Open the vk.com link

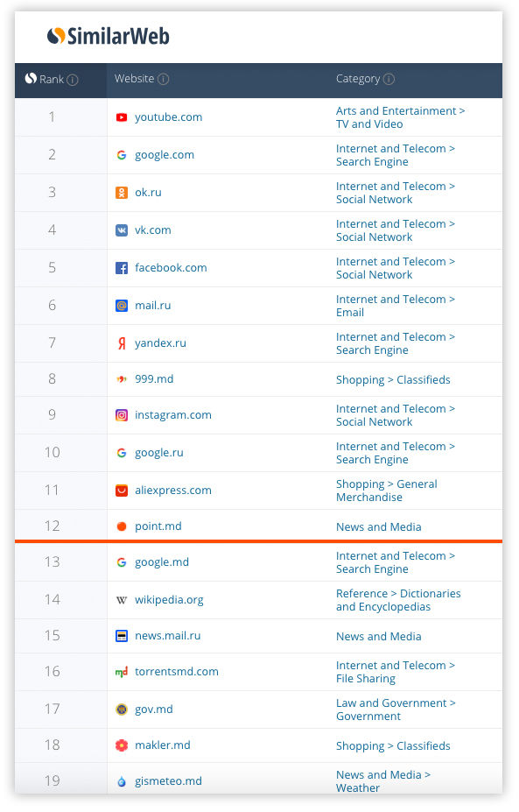pyautogui.click(x=153, y=230)
